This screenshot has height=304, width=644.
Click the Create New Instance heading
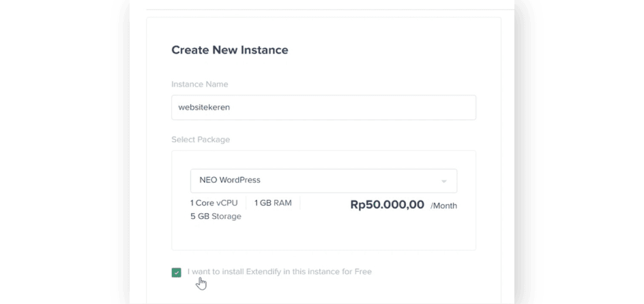pyautogui.click(x=230, y=50)
